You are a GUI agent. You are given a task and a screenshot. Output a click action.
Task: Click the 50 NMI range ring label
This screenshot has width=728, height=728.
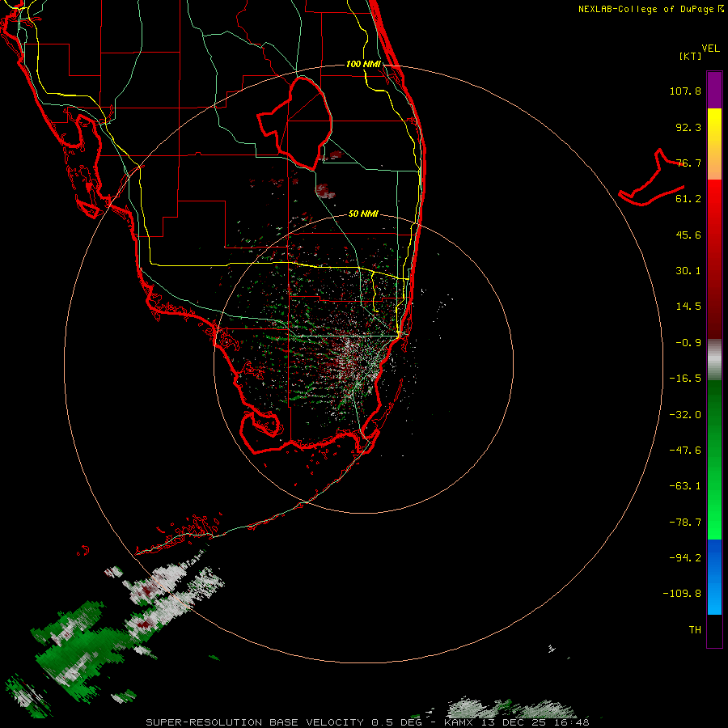pos(363,214)
